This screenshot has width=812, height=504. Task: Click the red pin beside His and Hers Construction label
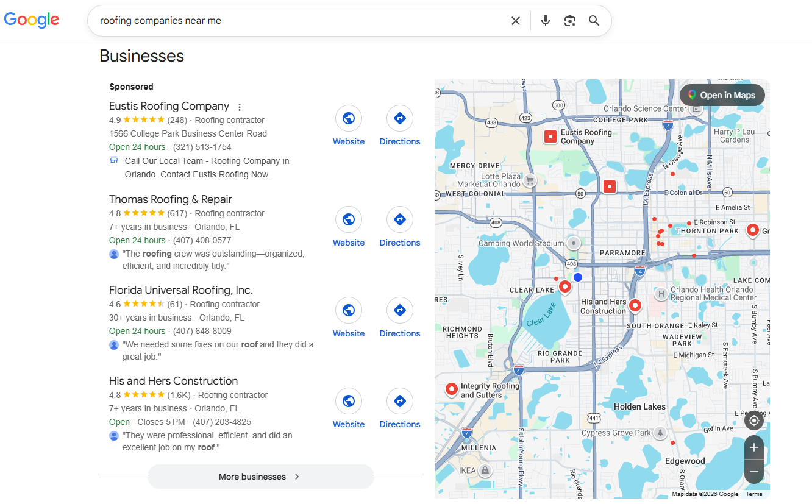635,305
